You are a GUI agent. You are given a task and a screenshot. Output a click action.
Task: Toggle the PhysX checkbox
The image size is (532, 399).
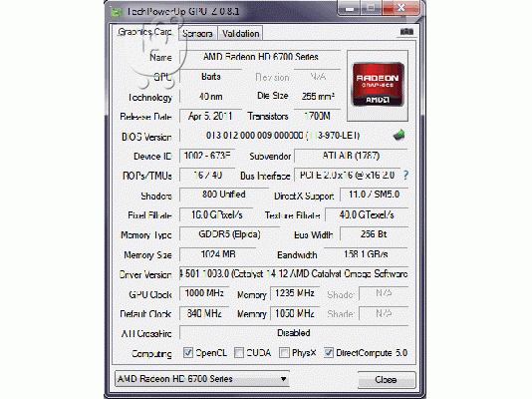pyautogui.click(x=284, y=352)
